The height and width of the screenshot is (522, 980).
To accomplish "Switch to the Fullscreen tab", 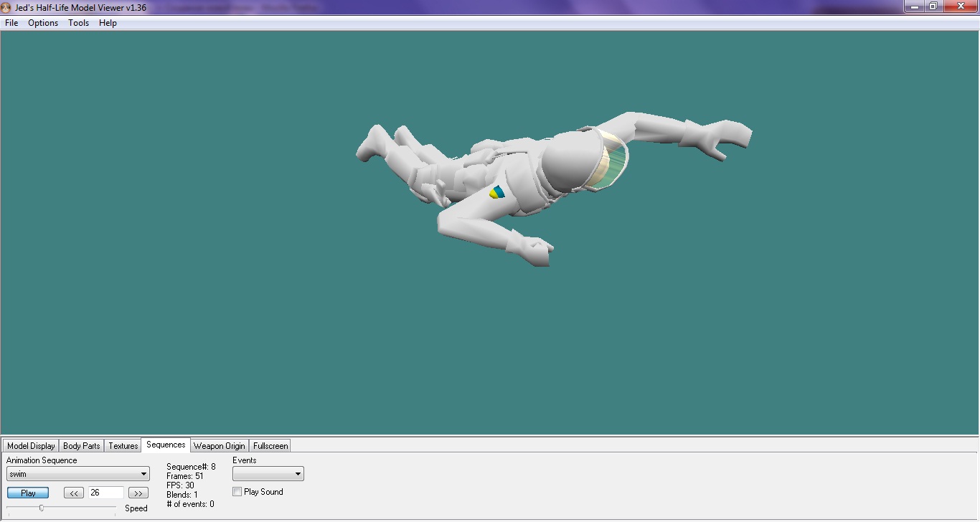I will point(270,446).
